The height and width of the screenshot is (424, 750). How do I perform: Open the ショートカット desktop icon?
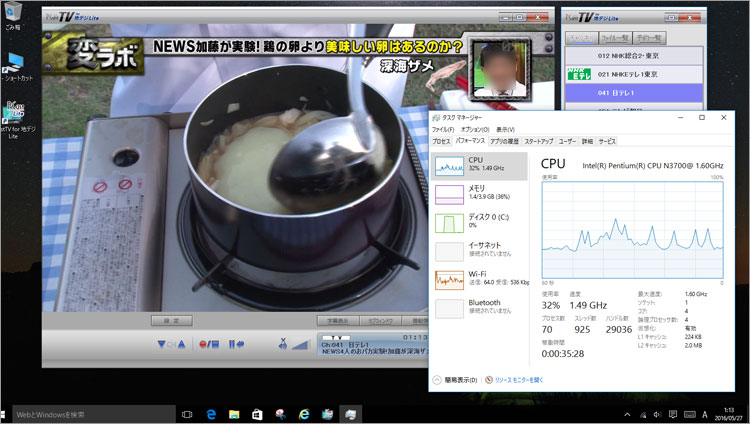(16, 67)
